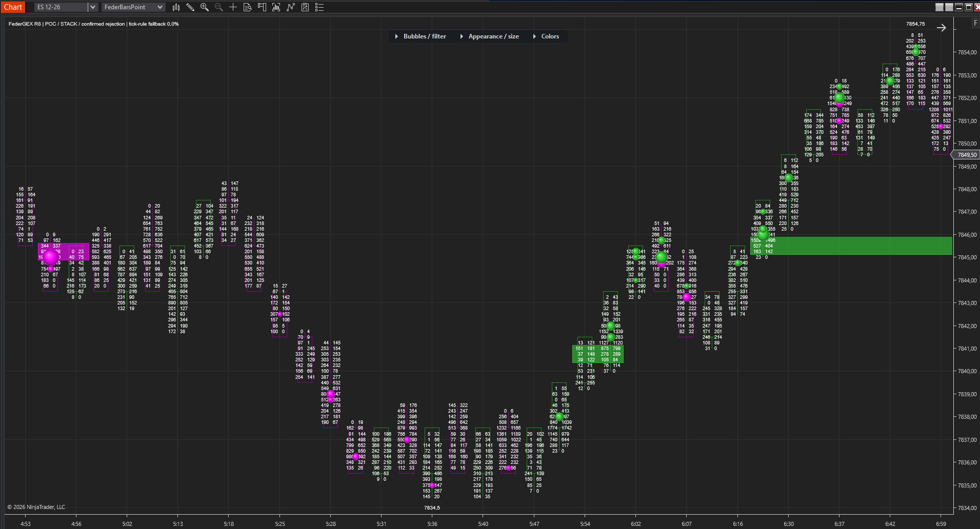The image size is (980, 529).
Task: Open the FederBarsPoint bar type dropdown
Action: tap(133, 7)
